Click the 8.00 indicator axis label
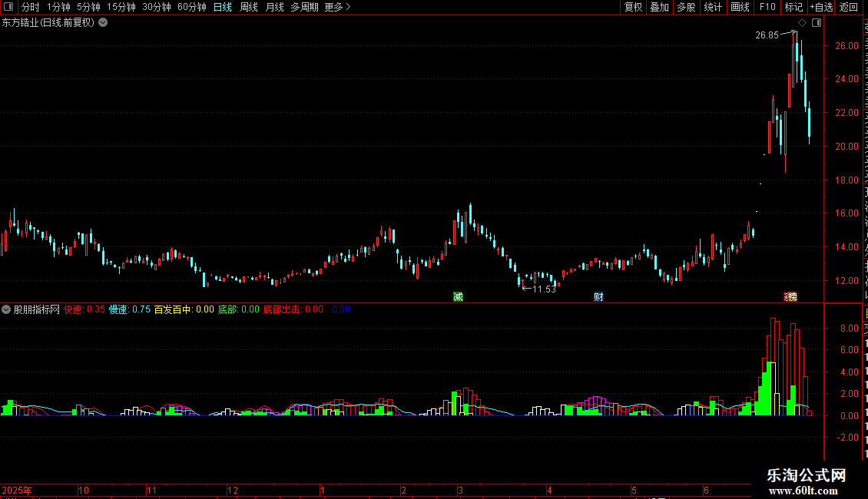Image resolution: width=868 pixels, height=499 pixels. coord(850,328)
